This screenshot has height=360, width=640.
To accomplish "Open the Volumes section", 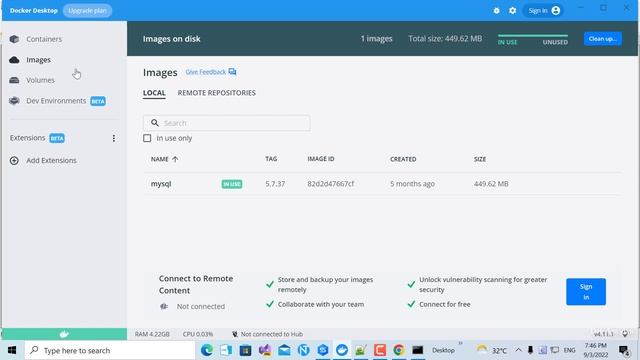I will click(x=40, y=80).
